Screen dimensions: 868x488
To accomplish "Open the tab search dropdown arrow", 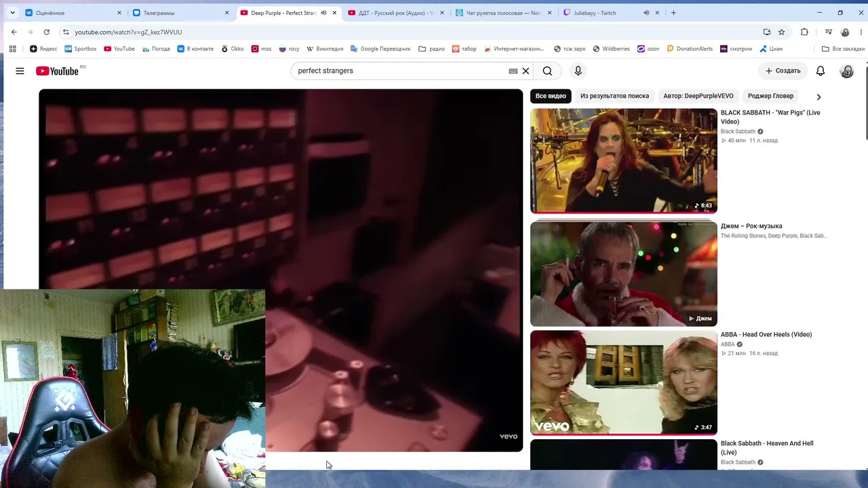I will point(12,13).
